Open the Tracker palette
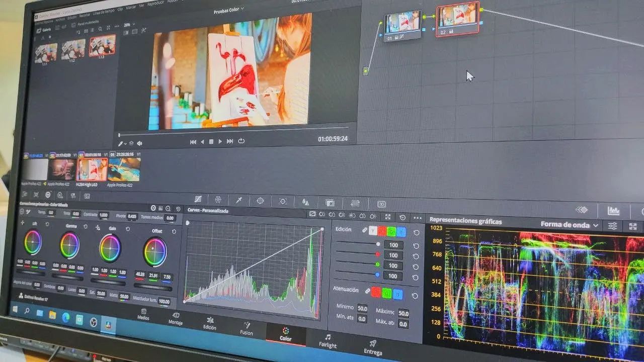The height and width of the screenshot is (362, 644). pyautogui.click(x=283, y=201)
